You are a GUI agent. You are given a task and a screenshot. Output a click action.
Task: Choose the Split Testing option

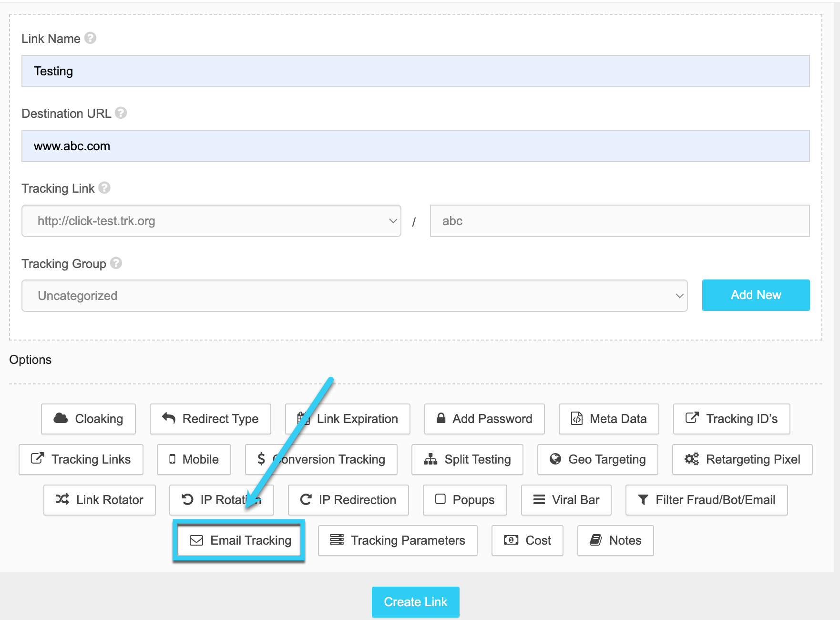pyautogui.click(x=467, y=459)
